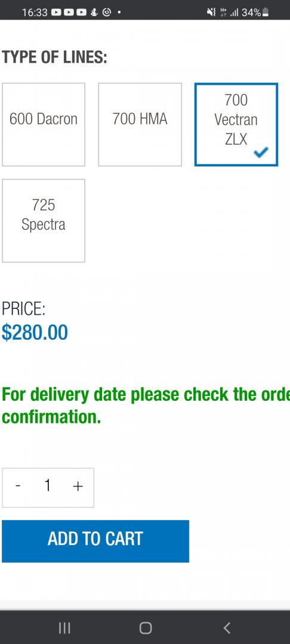Click the quantity number field
290x644 pixels.
coord(48,487)
